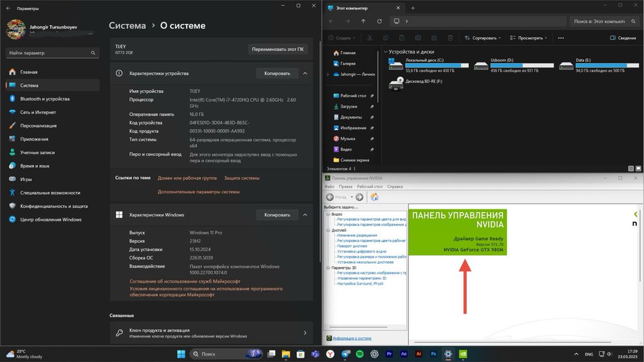Open Файл menu in NVIDIA panel
Screen dimensions: 644x362
[329, 187]
